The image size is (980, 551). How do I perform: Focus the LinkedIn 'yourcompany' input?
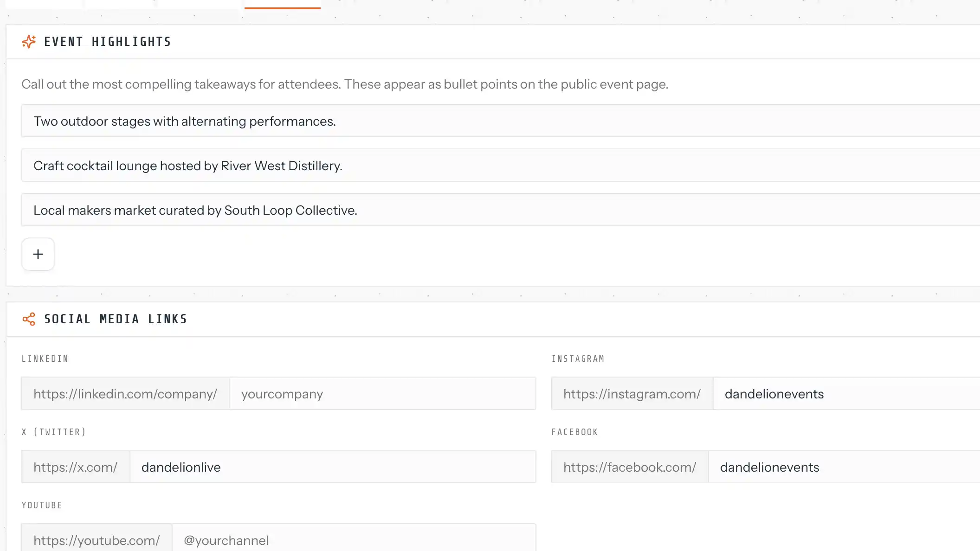382,394
